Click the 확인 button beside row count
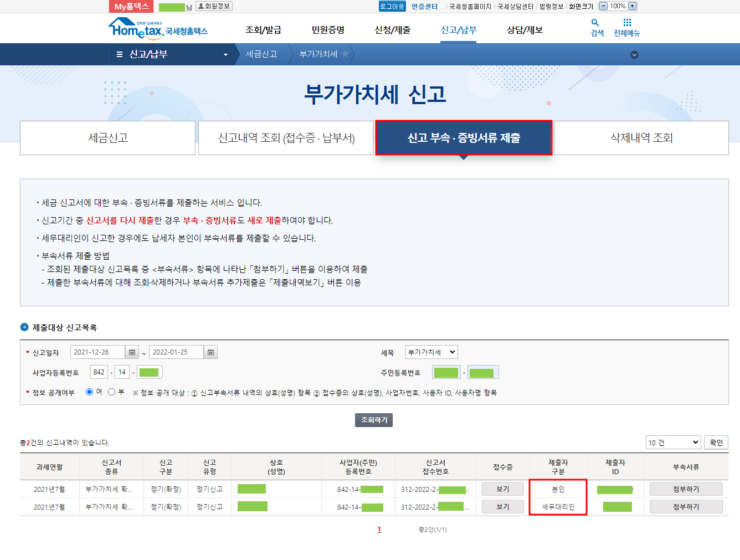Image resolution: width=740 pixels, height=560 pixels. [x=716, y=443]
